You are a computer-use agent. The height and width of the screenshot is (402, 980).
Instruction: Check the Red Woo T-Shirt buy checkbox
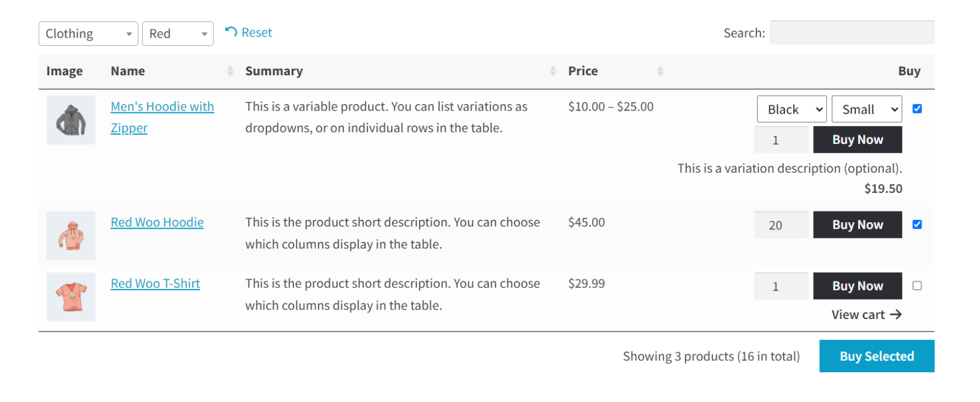pos(917,286)
